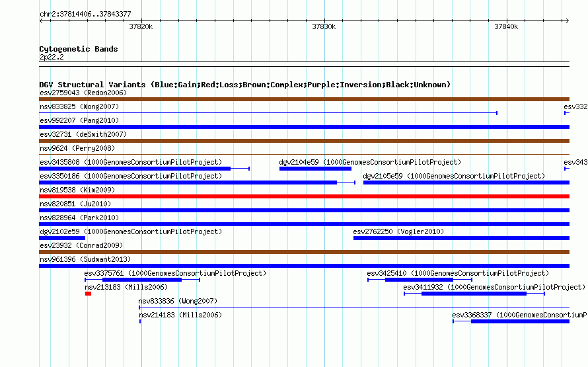Click the nsv213183 (Mills2006) label
588x367 pixels.
click(126, 287)
